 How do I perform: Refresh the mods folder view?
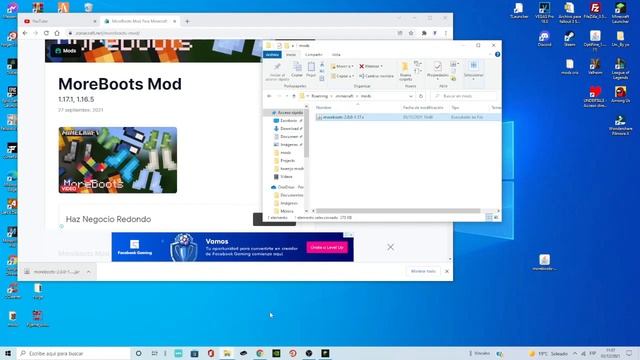[x=421, y=96]
